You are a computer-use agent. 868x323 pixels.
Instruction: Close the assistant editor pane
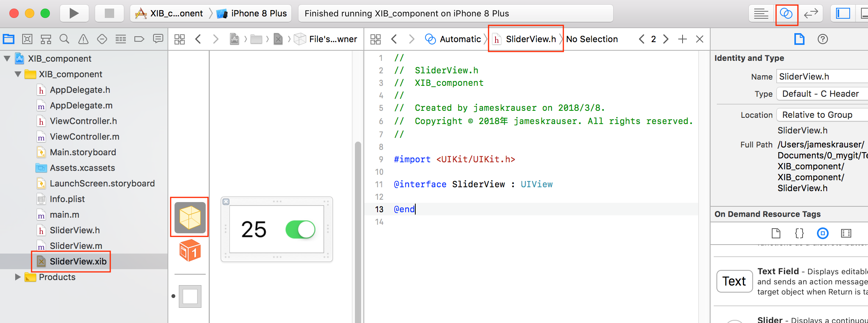700,39
